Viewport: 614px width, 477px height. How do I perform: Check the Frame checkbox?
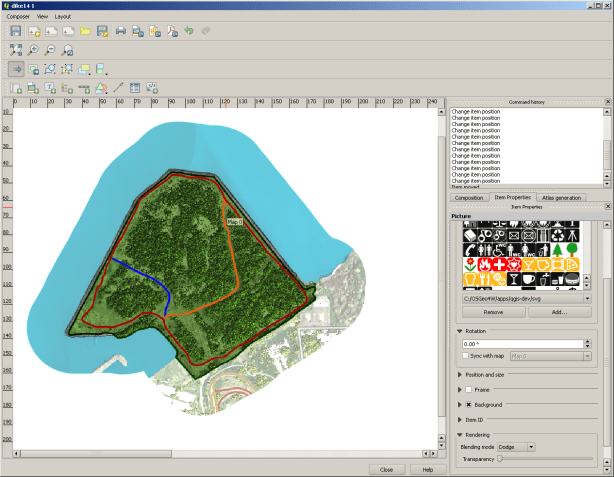[467, 389]
